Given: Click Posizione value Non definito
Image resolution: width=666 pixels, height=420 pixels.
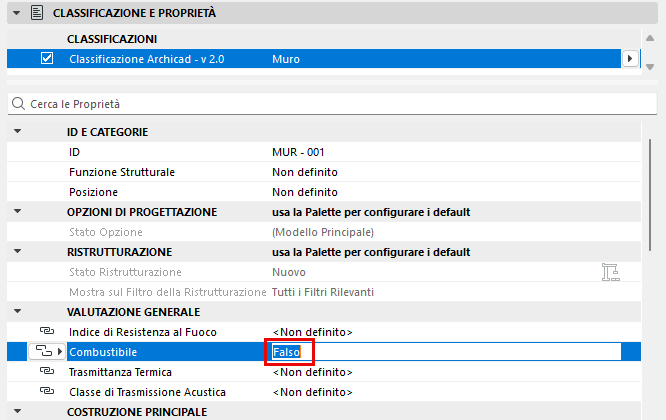Looking at the screenshot, I should tap(305, 192).
